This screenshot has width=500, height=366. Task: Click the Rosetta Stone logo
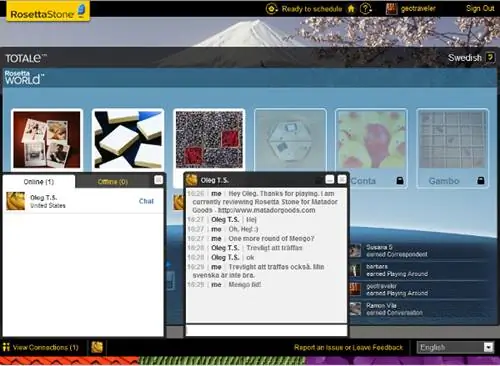[x=48, y=11]
